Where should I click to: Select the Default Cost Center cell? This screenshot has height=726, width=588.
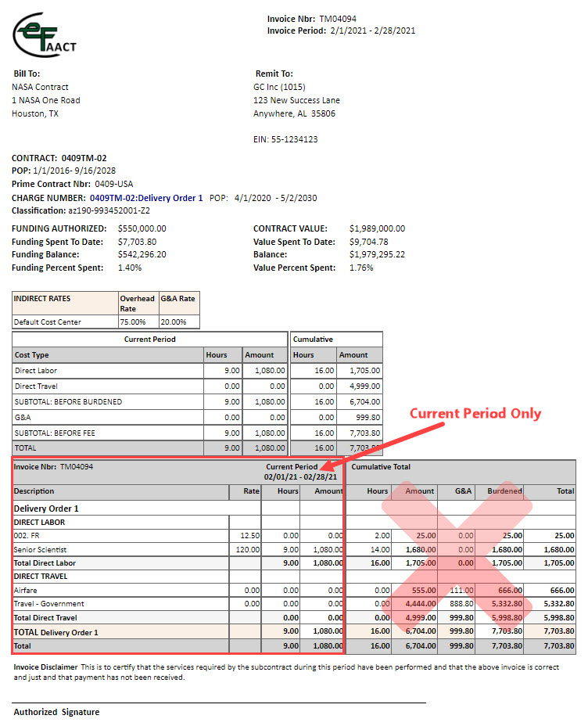tap(48, 322)
